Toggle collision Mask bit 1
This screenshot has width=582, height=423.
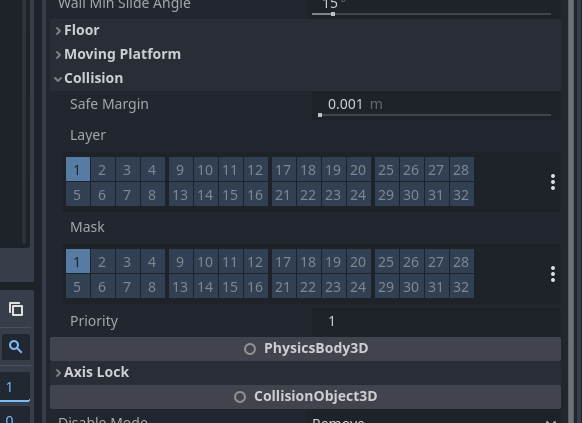(x=78, y=261)
